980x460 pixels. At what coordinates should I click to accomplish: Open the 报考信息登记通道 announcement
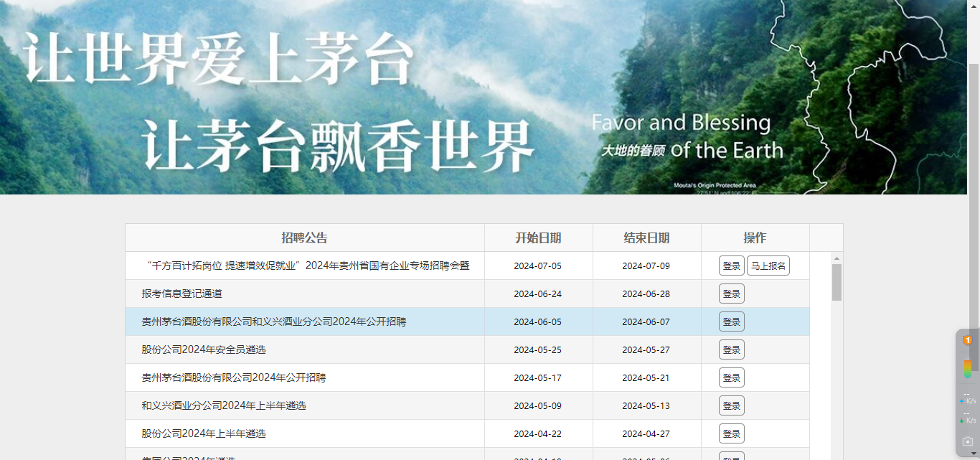182,294
